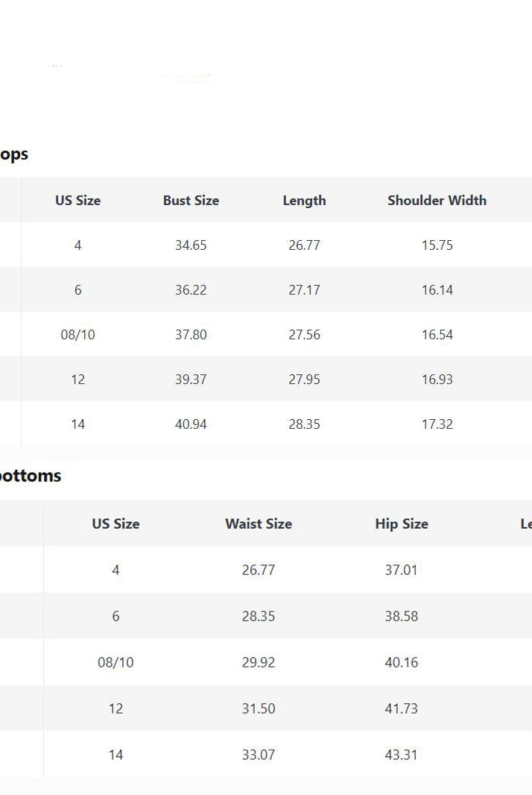This screenshot has height=795, width=532.
Task: Select the hip size value 43.31
Action: (402, 755)
